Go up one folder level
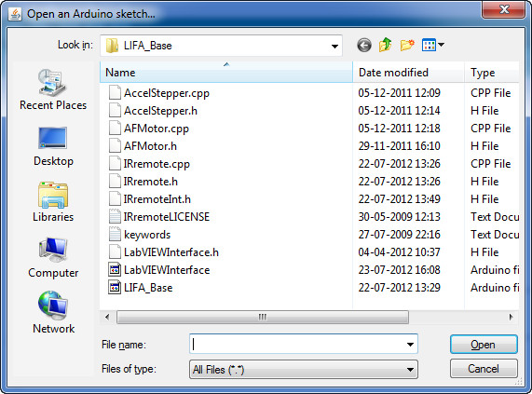Screen dimensions: 532x394 click(x=386, y=45)
